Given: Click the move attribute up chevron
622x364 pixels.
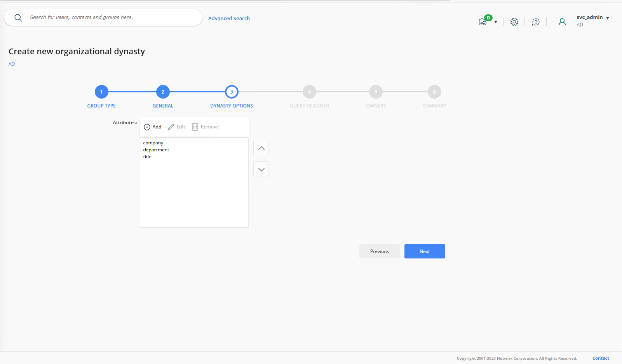Looking at the screenshot, I should coord(261,147).
